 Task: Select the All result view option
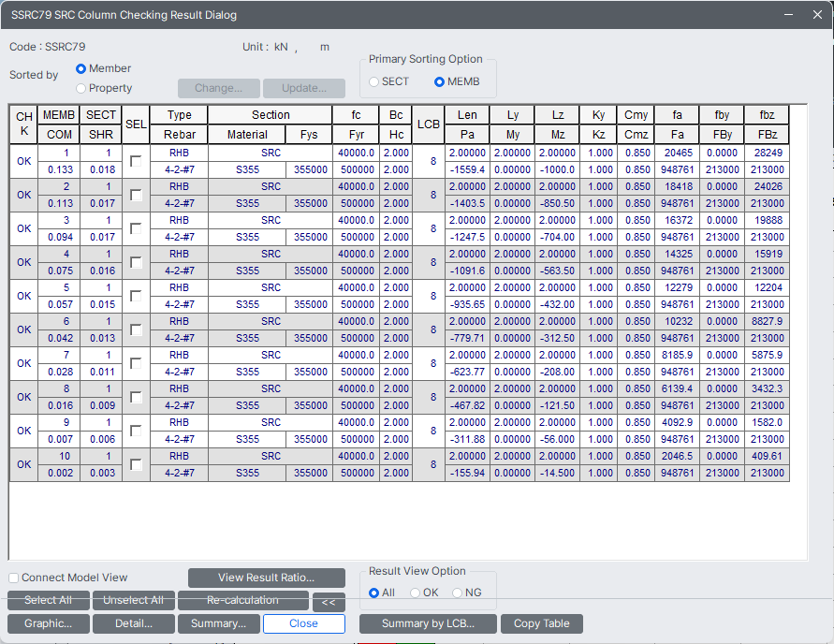tap(373, 593)
